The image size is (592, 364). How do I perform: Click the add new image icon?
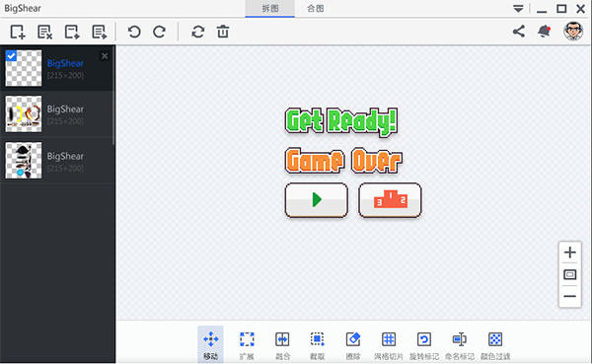pyautogui.click(x=18, y=32)
